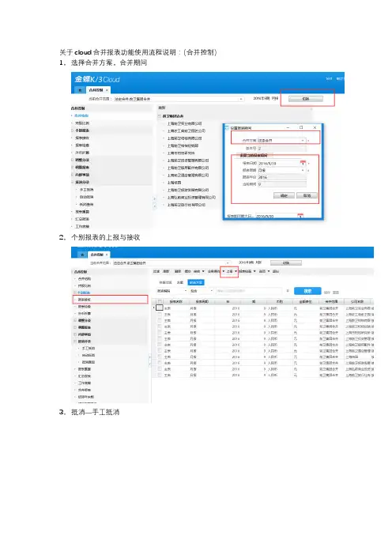This screenshot has height=555, width=392.
Task: Open the current merge scope dropdown in step 1 screenshot
Action: point(241,99)
